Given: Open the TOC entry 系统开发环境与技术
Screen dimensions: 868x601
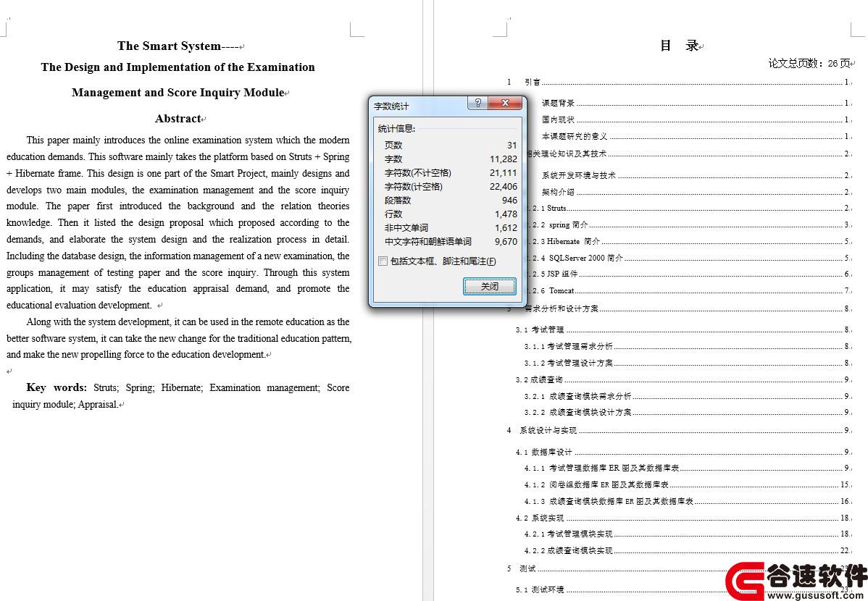Looking at the screenshot, I should [696, 175].
